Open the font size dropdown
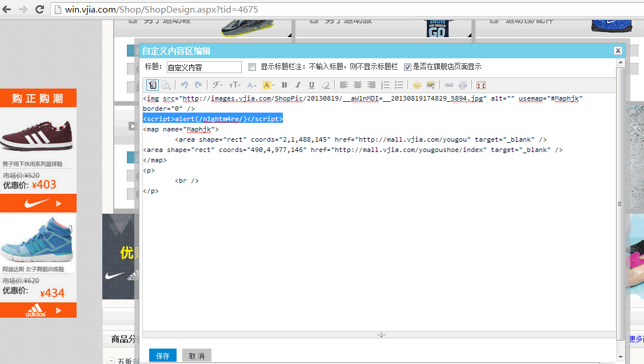Viewport: 644px width, 364px height. pos(234,85)
